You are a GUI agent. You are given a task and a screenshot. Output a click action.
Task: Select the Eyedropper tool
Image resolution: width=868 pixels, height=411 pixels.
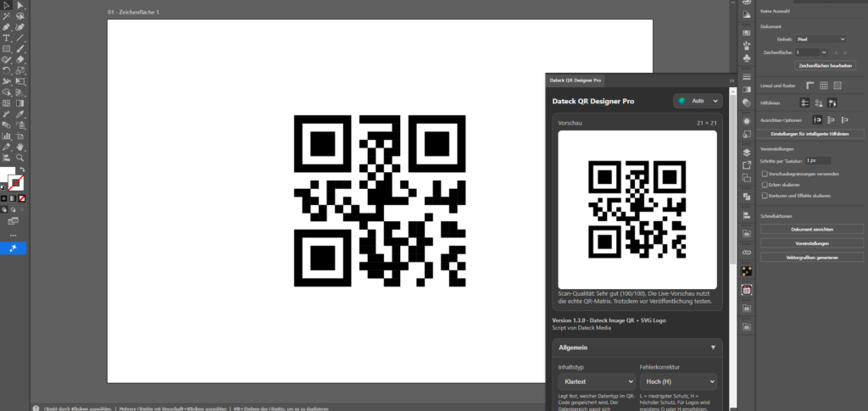click(x=20, y=114)
